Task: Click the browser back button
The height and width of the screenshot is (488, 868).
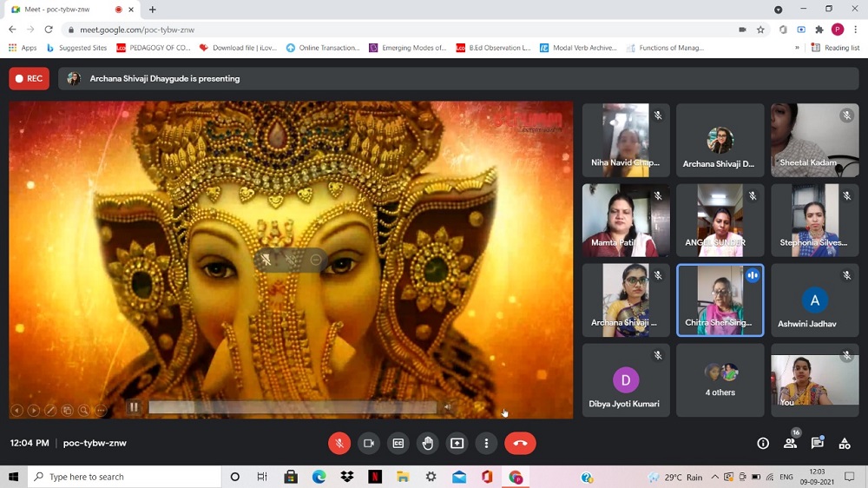Action: click(12, 30)
